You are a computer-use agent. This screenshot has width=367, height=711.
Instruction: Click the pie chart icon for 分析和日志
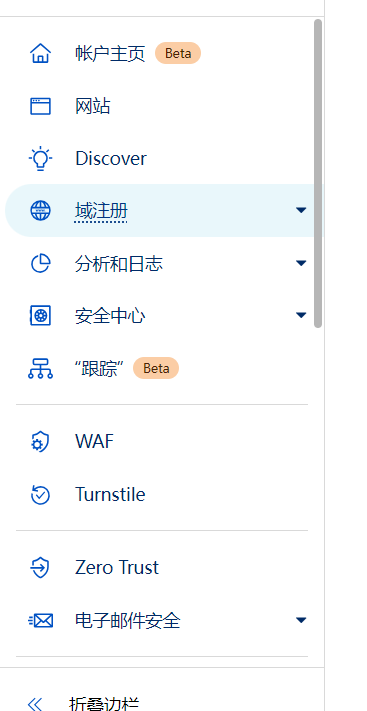pyautogui.click(x=40, y=263)
